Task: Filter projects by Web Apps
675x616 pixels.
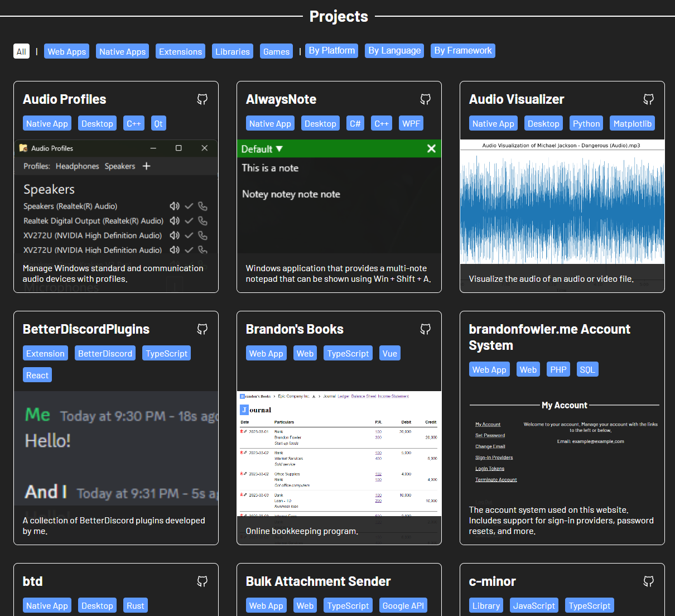Action: coord(67,51)
